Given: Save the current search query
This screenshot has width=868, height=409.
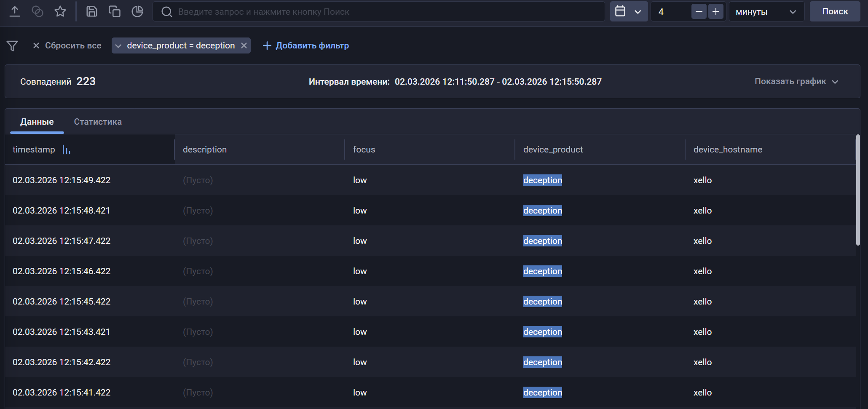Looking at the screenshot, I should (x=92, y=11).
